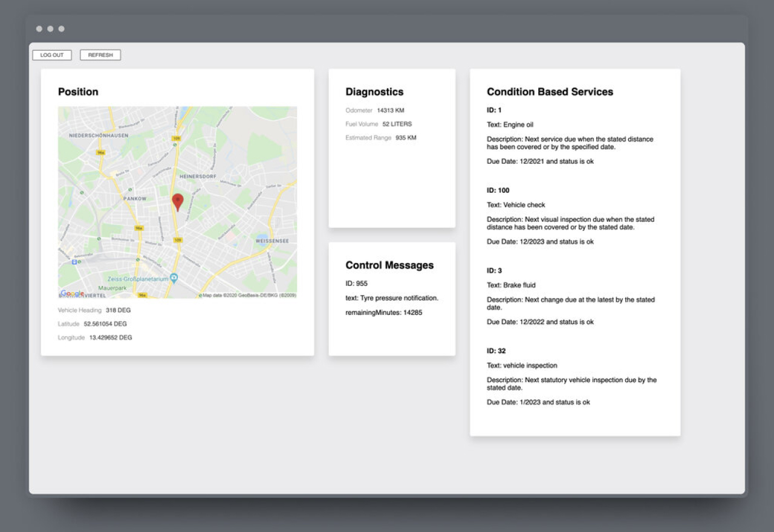The height and width of the screenshot is (532, 774).
Task: Click the NIEDERSCHÖNHAUSEN map label
Action: coord(99,135)
